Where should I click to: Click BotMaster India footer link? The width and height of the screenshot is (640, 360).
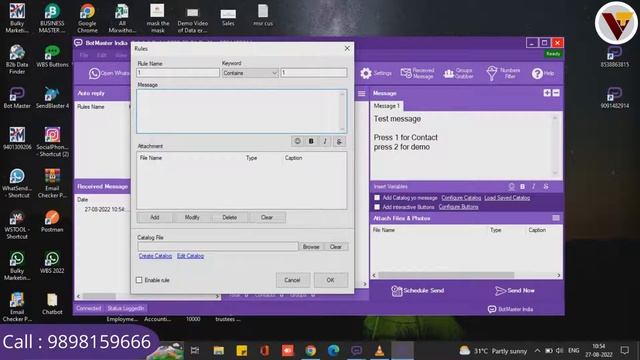pos(510,309)
